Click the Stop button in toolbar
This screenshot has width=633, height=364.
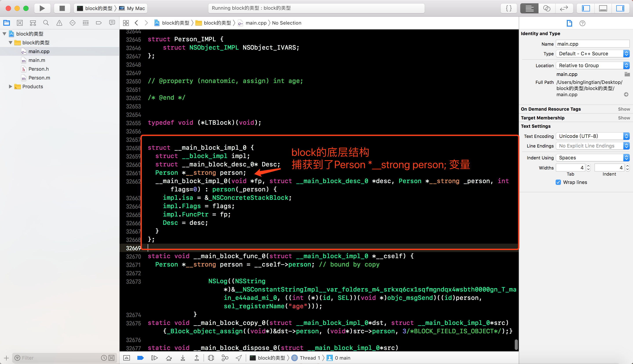(x=62, y=8)
